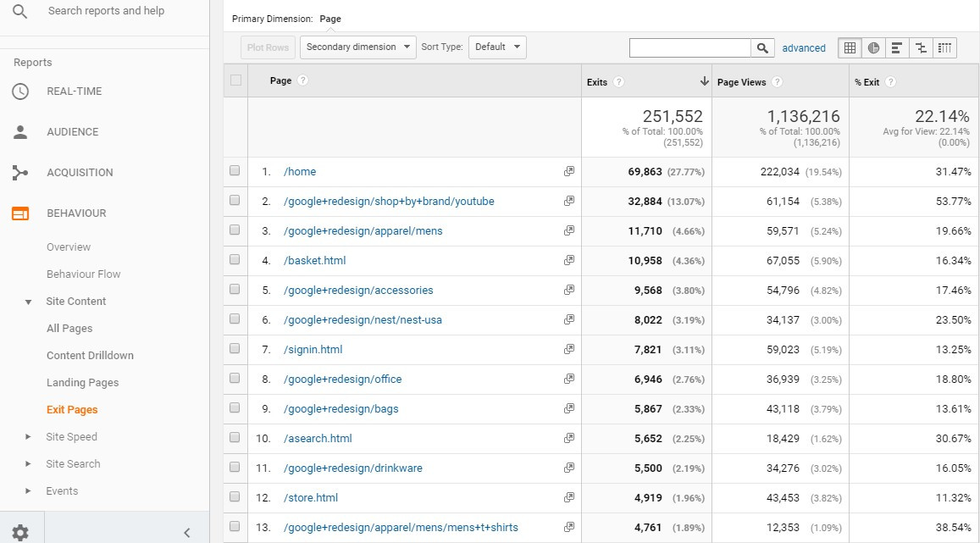Open youtube brand page external link icon
The image size is (980, 543).
coord(568,201)
